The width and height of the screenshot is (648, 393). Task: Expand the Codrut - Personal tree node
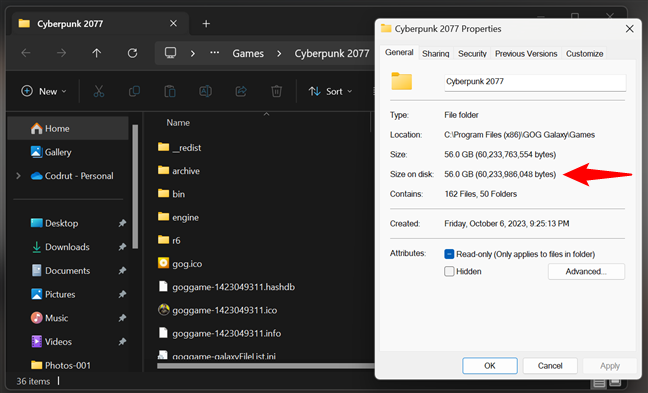click(x=18, y=176)
